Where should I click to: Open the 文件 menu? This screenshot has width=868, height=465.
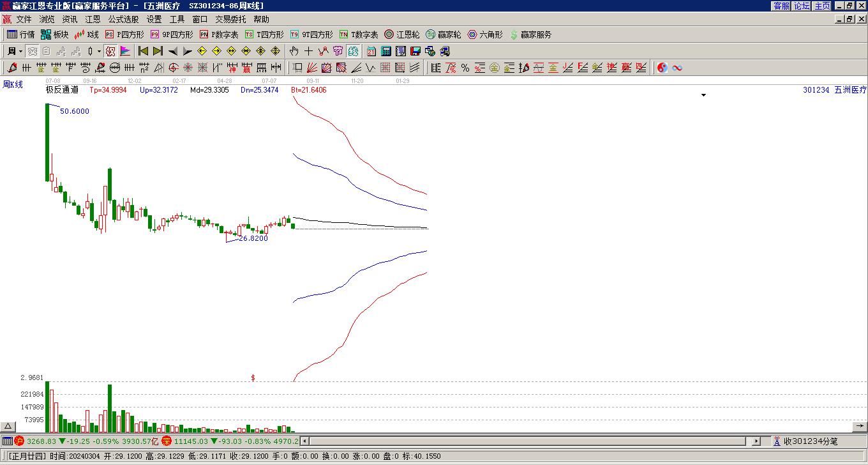pyautogui.click(x=24, y=19)
